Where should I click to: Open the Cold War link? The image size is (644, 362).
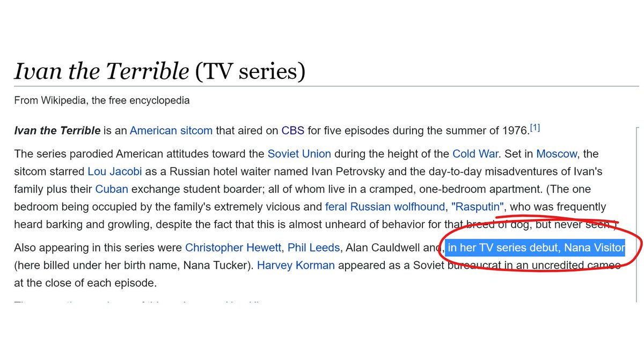point(476,154)
